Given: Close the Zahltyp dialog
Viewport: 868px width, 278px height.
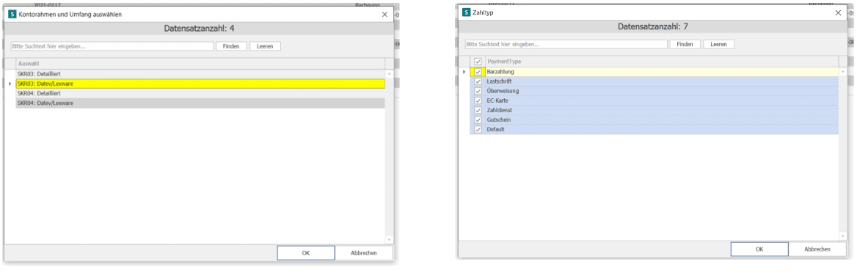Looking at the screenshot, I should [838, 12].
